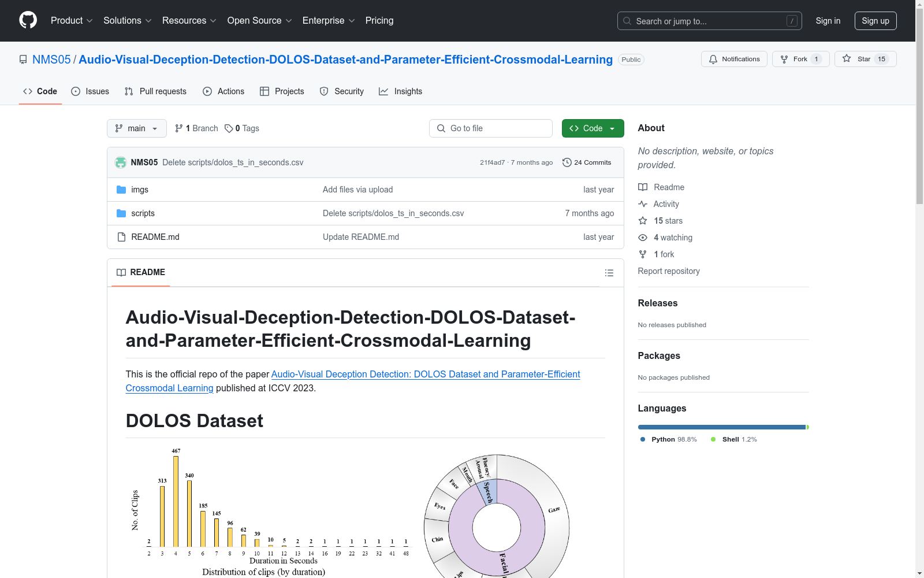
Task: Click the README.md file icon
Action: tap(121, 236)
